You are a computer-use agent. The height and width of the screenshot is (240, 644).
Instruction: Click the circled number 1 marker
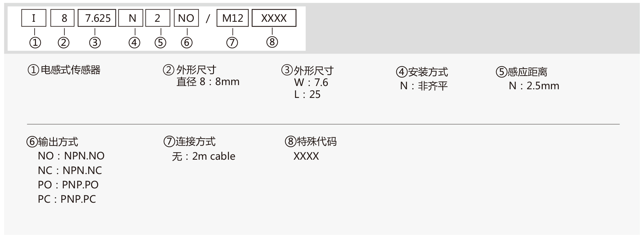click(x=35, y=43)
